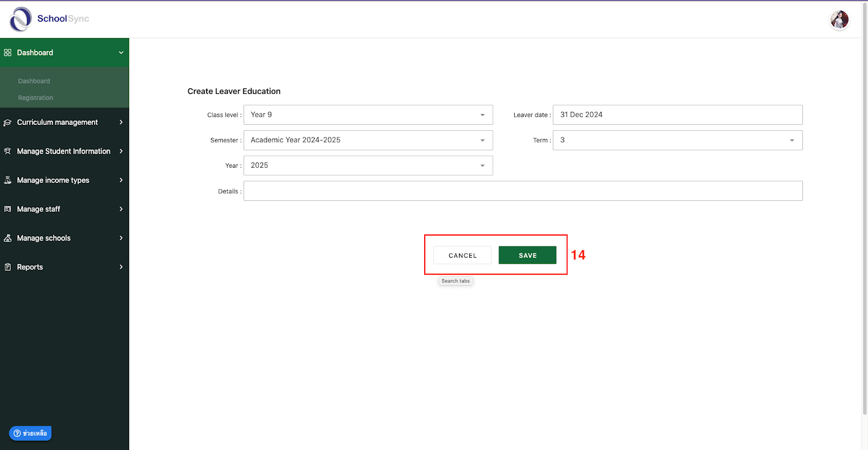The width and height of the screenshot is (868, 450).
Task: Open Manage staff menu
Action: [65, 209]
